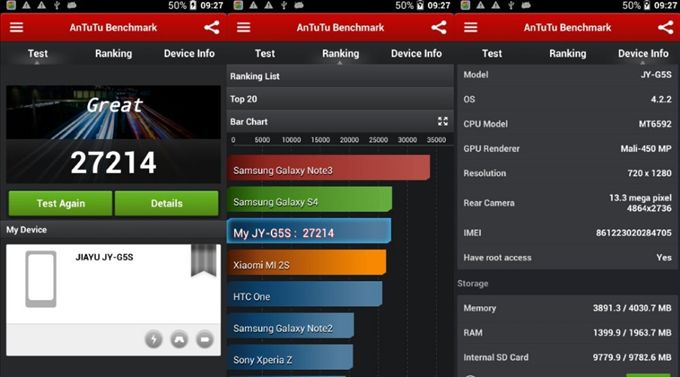The image size is (680, 377).
Task: Open the Ranking List row
Action: 340,76
